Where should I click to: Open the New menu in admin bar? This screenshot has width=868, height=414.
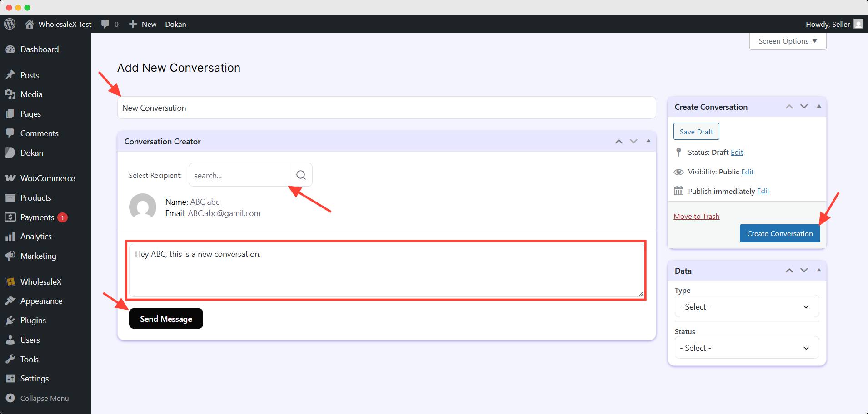pos(142,24)
